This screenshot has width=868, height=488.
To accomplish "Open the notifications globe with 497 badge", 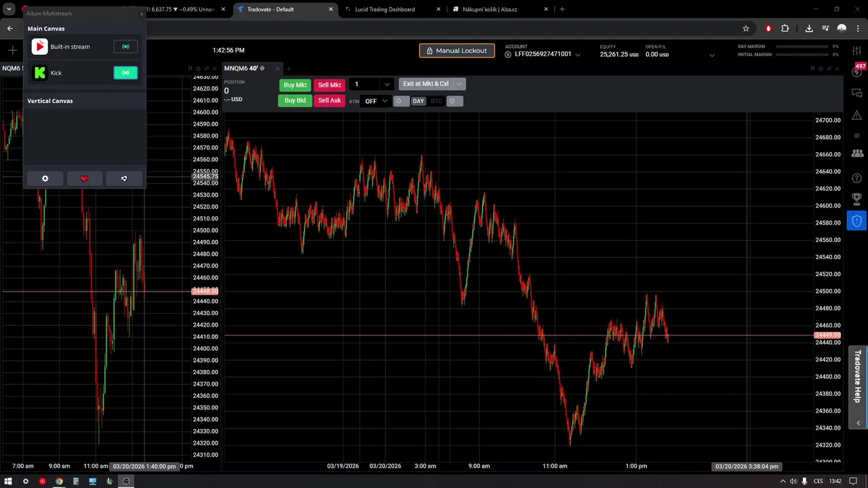I will click(x=857, y=72).
